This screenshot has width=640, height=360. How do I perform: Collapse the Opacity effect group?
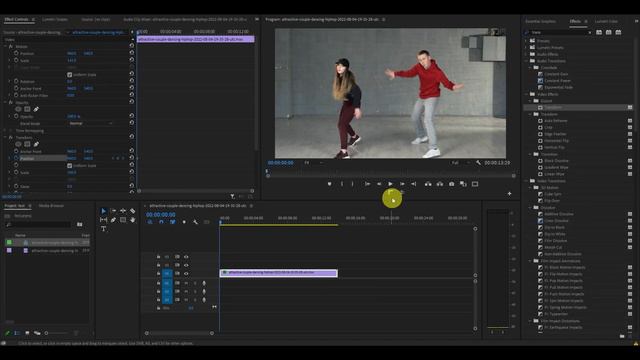tap(5, 102)
